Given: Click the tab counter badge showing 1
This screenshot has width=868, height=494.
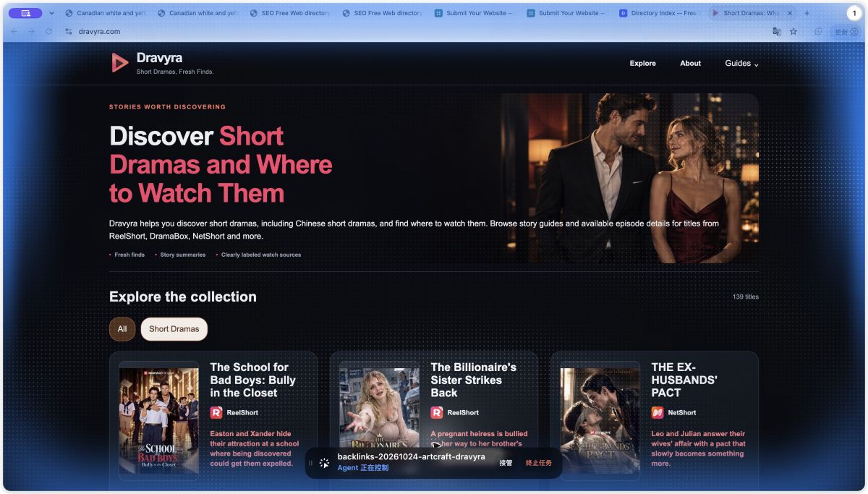Looking at the screenshot, I should click(854, 13).
